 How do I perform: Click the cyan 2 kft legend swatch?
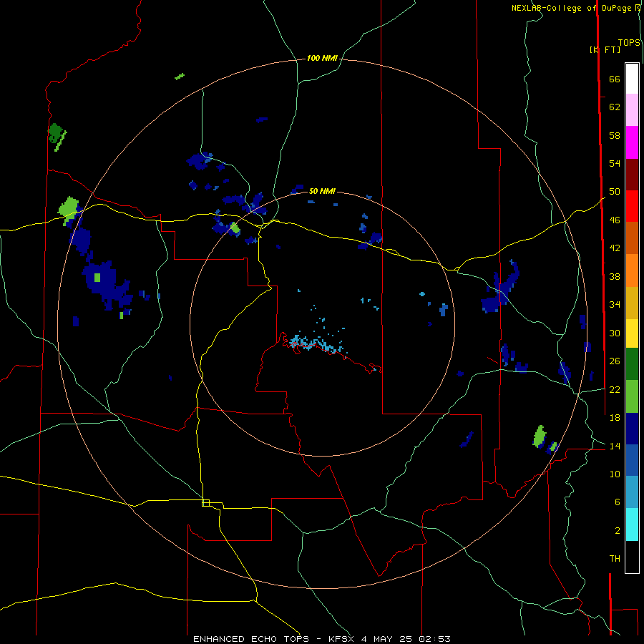pos(632,525)
